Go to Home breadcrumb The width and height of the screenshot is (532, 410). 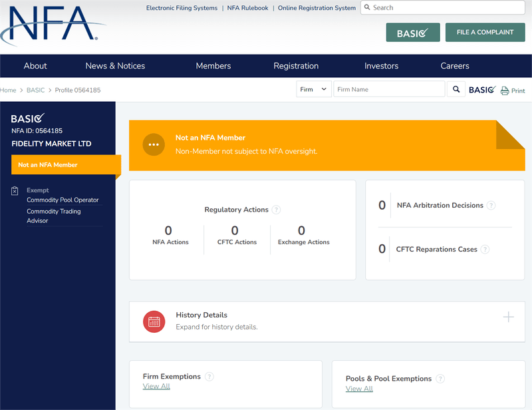click(8, 90)
